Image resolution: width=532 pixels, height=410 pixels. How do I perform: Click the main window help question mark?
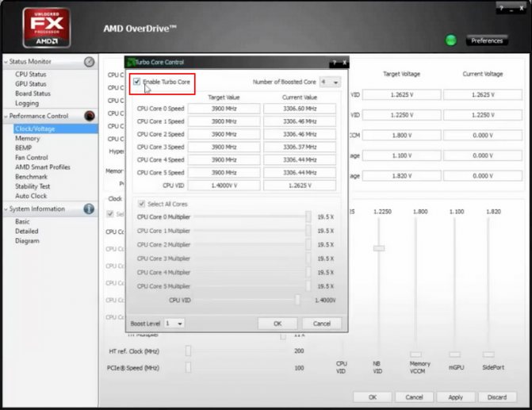click(501, 8)
